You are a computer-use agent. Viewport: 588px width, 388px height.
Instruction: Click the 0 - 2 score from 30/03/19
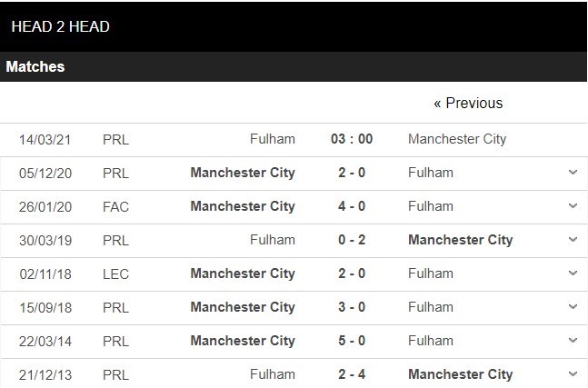click(351, 240)
